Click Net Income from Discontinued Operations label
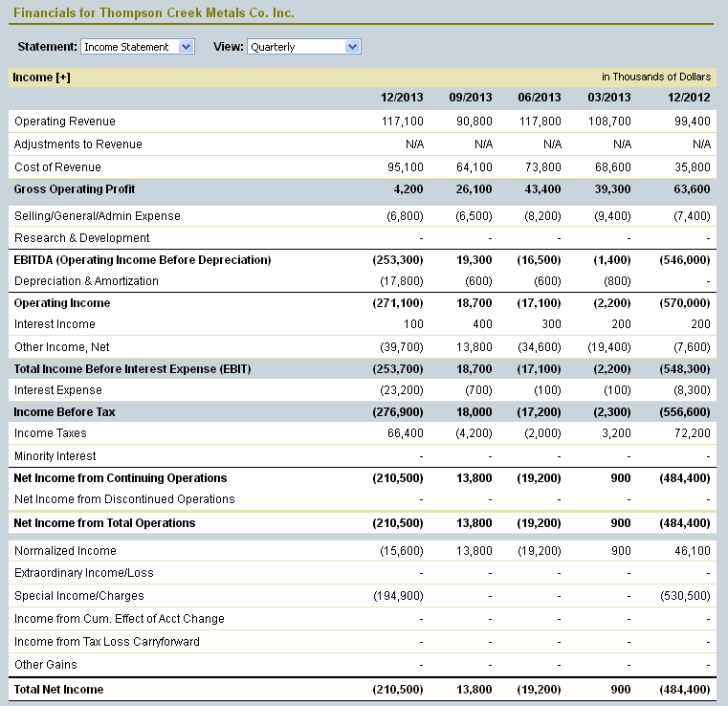The image size is (728, 706). (x=125, y=499)
